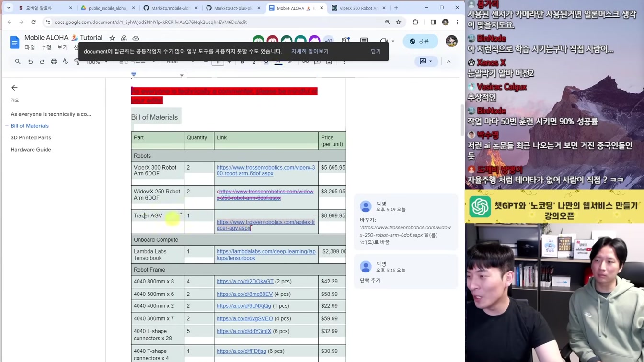The height and width of the screenshot is (362, 644).
Task: Bookmark this page with the star icon
Action: pyautogui.click(x=398, y=22)
